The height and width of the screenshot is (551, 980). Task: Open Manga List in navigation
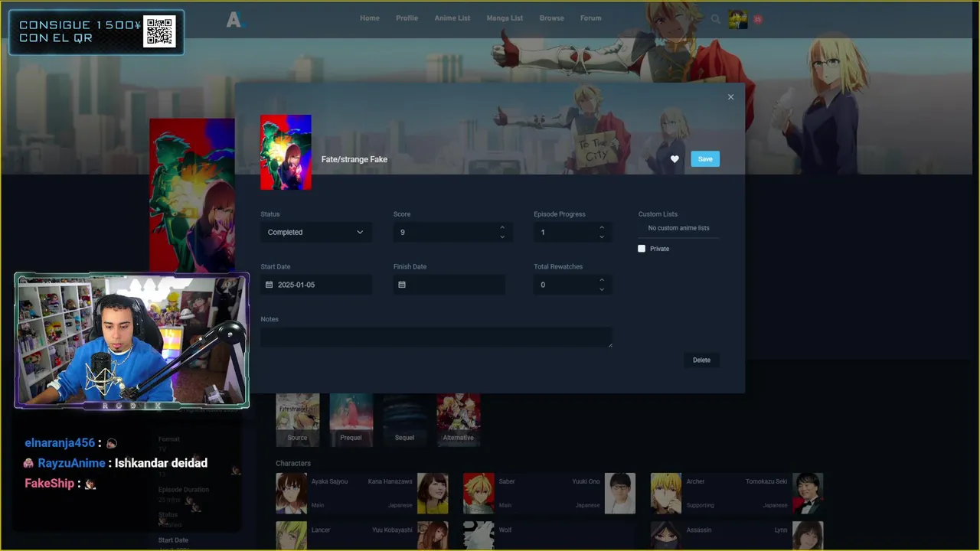[505, 18]
